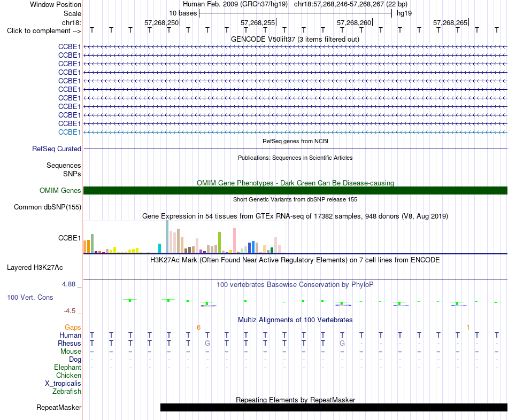Click the 57,268,255 ruler position
Image resolution: width=508 pixels, height=420 pixels.
[x=258, y=22]
